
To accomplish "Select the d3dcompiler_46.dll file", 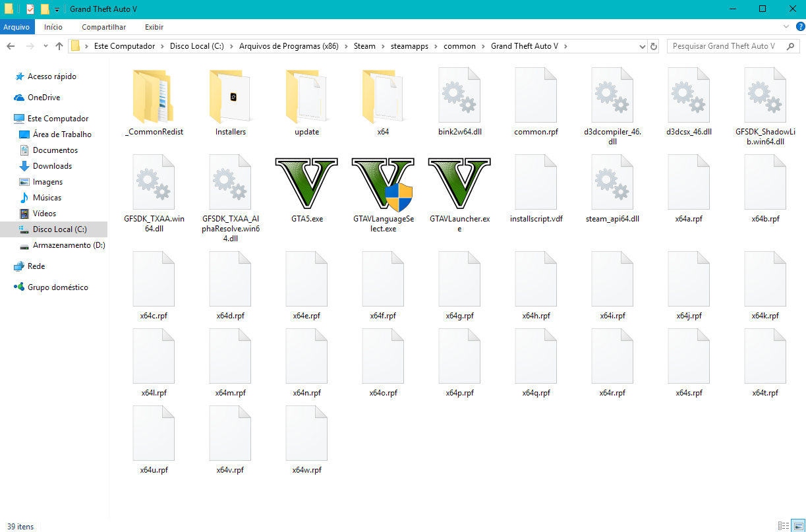I will click(612, 94).
